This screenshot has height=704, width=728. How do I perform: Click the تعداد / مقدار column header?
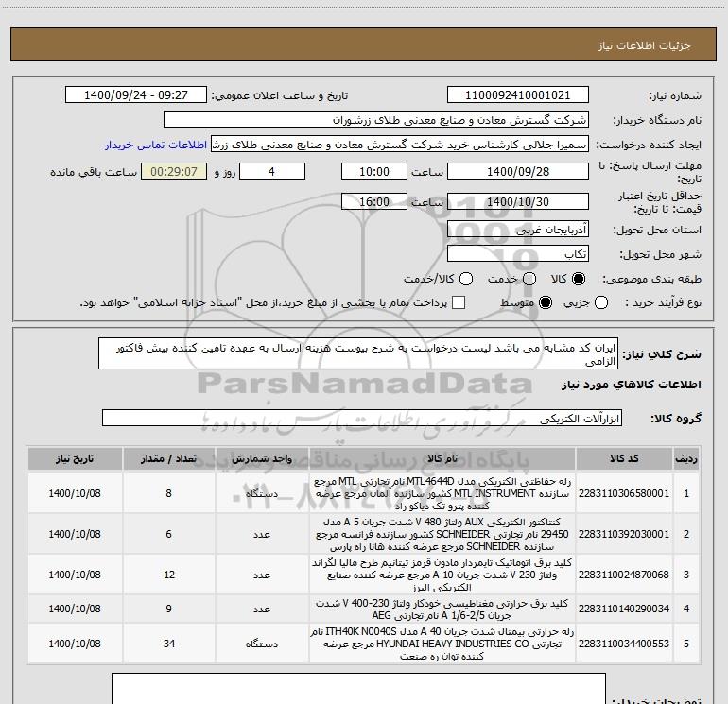(169, 458)
